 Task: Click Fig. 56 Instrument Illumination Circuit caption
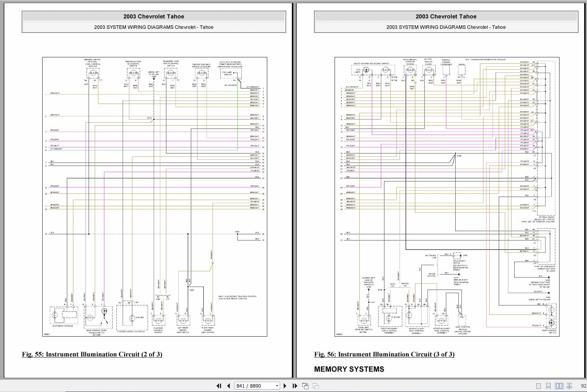click(384, 354)
